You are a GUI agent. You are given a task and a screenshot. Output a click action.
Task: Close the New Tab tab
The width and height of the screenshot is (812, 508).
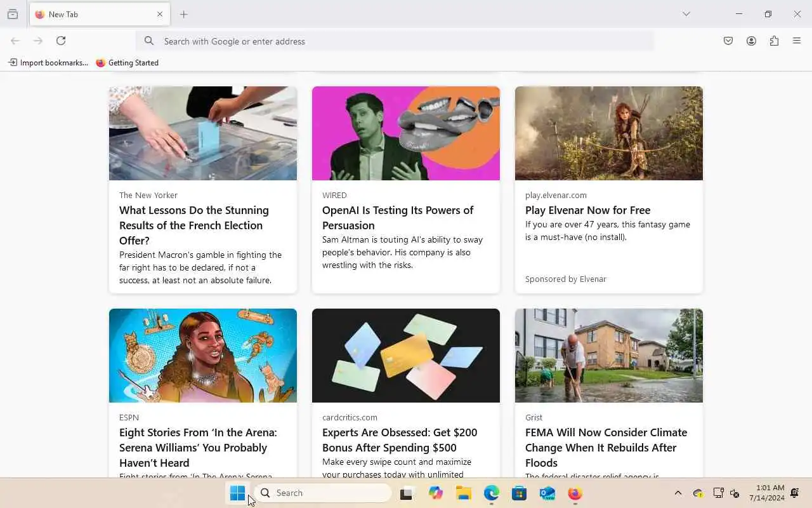pos(160,14)
